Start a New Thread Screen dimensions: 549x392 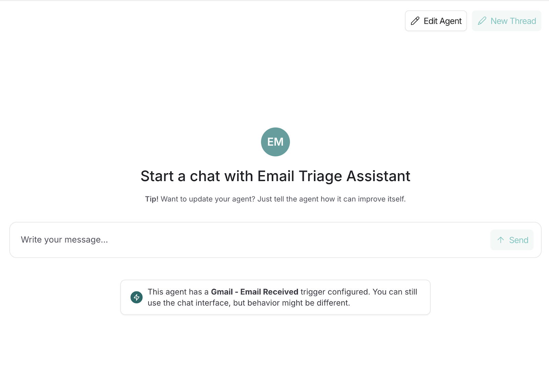click(506, 21)
